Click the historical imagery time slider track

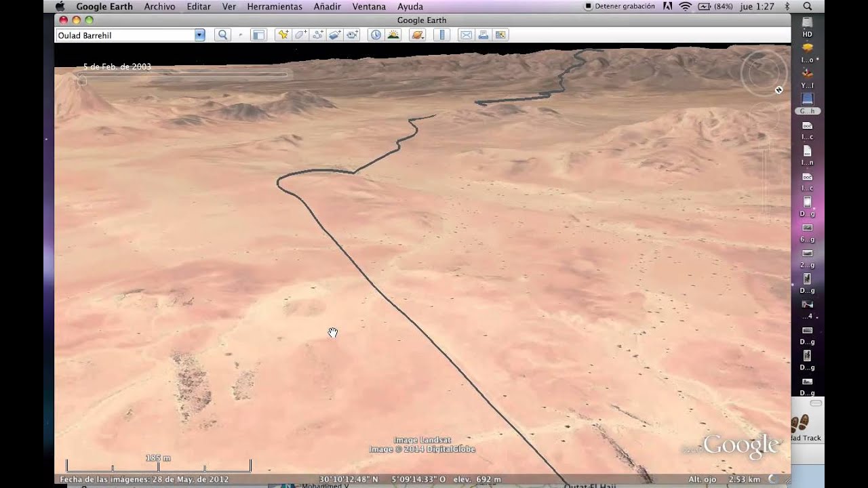coord(183,74)
